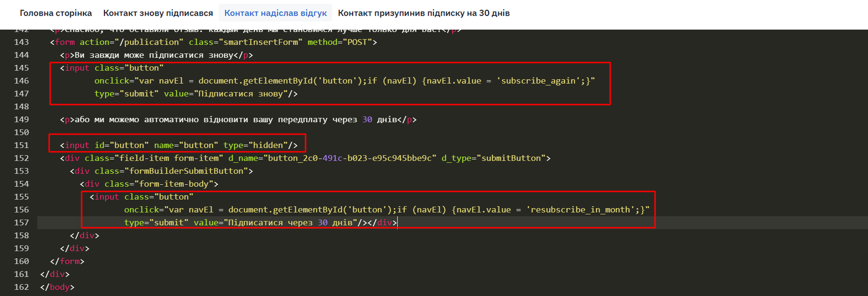Image resolution: width=868 pixels, height=296 pixels.
Task: Click the d_name="button_2c0-491c-b023-e95c945bbe9c" attribute
Action: pos(332,158)
